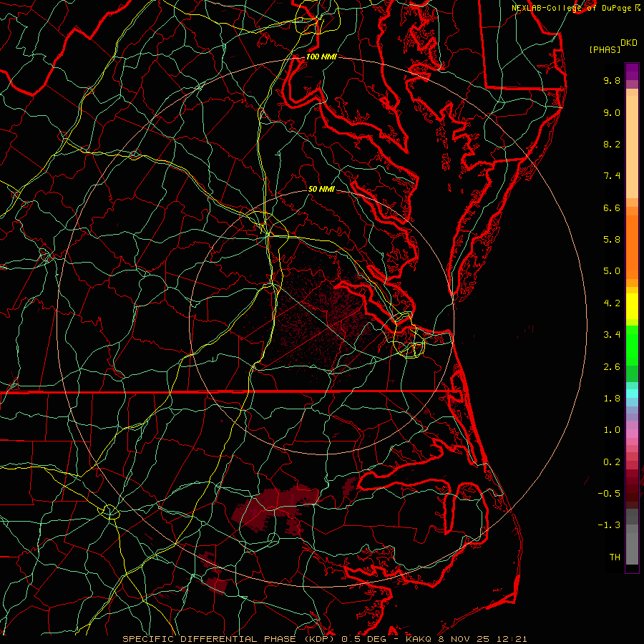Click the 1.8 value on color scale
The width and height of the screenshot is (644, 644).
click(612, 399)
